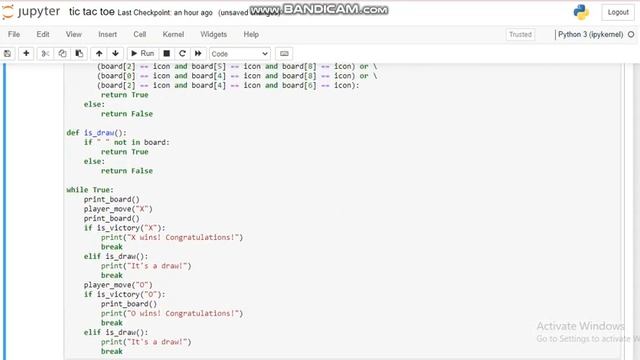
Task: Click the 'if " " not in board:' line
Action: 127,142
